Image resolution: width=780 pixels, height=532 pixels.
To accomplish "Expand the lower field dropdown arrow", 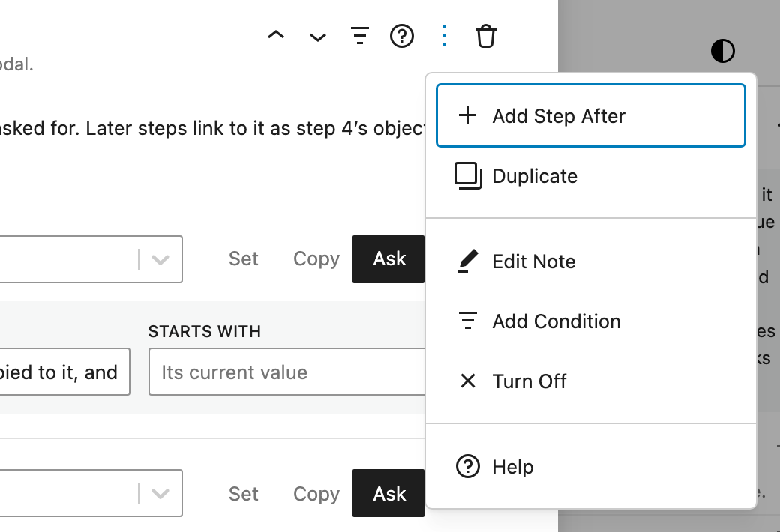I will click(x=160, y=493).
